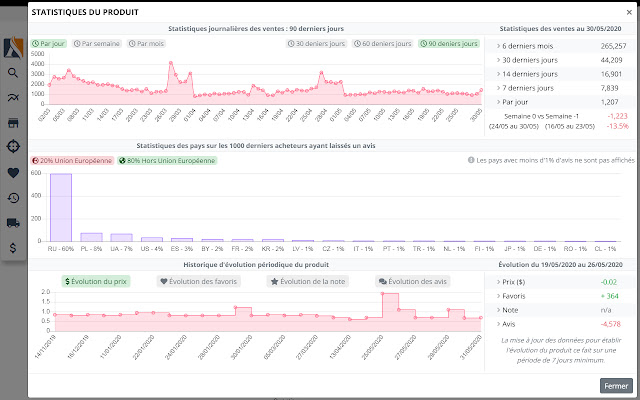Click the store icon in sidebar
Screen dimensions: 640x400
click(14, 122)
